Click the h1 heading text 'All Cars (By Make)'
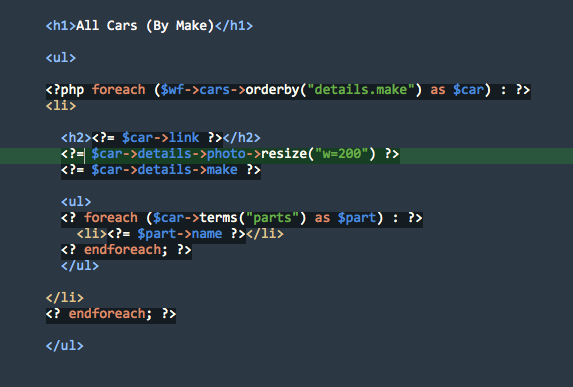This screenshot has height=387, width=573. tap(145, 26)
